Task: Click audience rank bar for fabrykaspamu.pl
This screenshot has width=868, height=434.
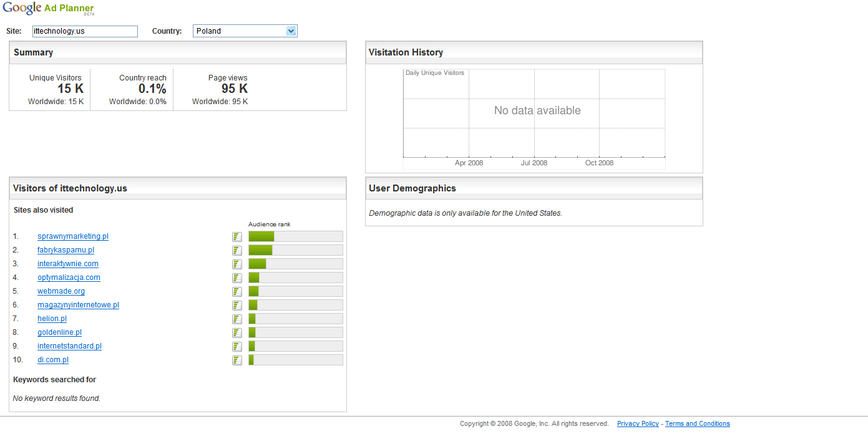Action: 296,250
